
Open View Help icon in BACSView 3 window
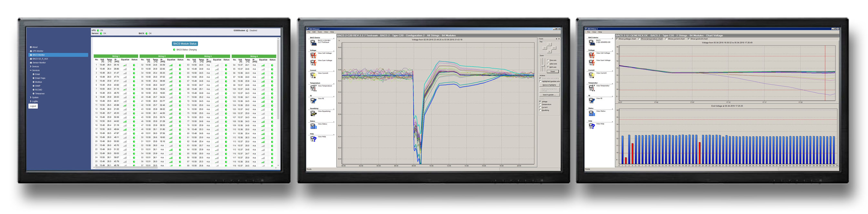coord(591,126)
